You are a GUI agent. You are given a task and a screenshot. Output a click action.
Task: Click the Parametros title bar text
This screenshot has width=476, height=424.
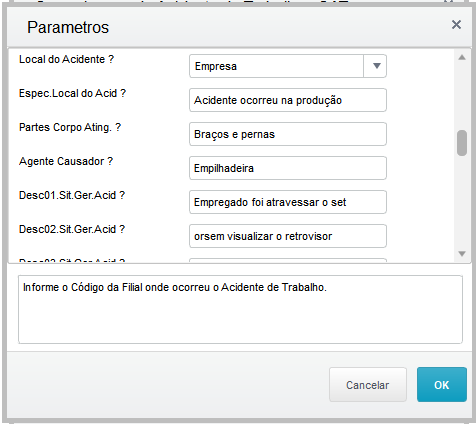pyautogui.click(x=68, y=27)
